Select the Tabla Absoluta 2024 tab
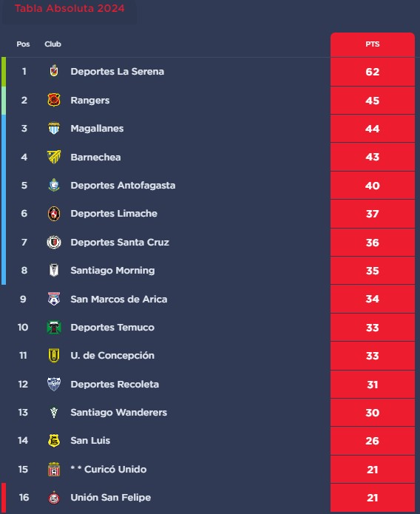The image size is (420, 514). [70, 9]
